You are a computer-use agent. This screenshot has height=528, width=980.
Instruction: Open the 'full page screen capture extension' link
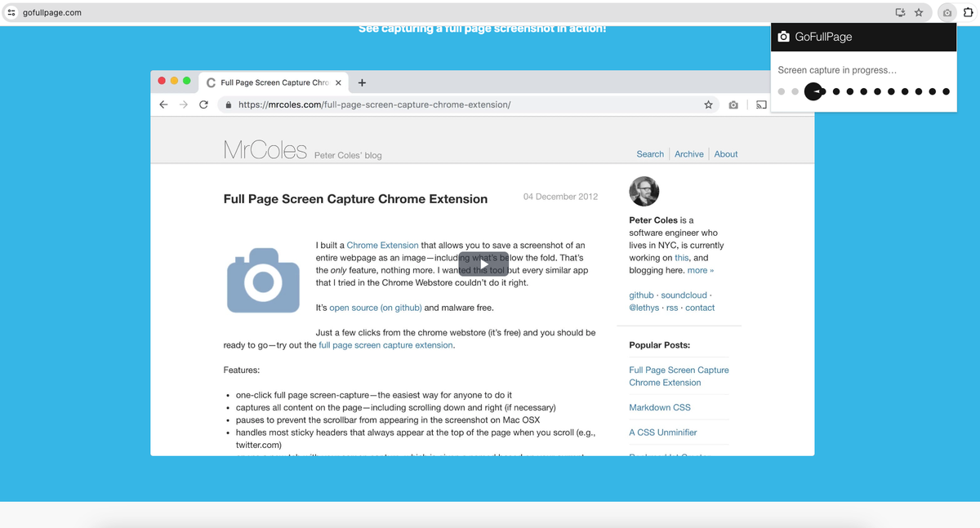[385, 345]
